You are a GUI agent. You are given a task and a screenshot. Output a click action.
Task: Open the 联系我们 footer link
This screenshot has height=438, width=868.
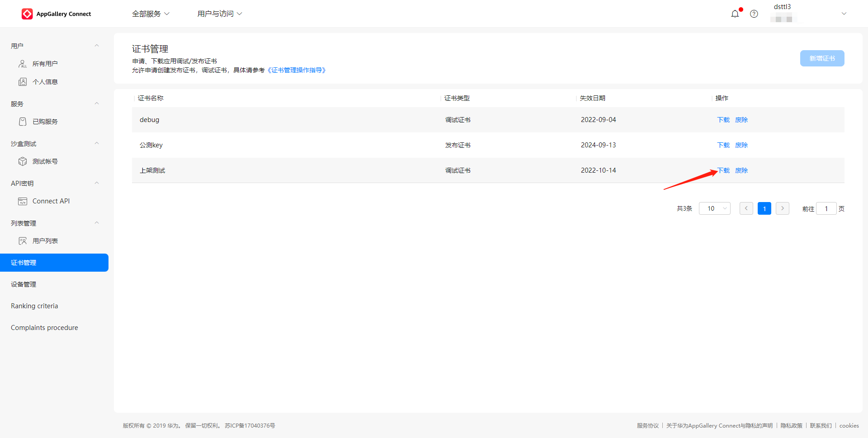pos(821,426)
